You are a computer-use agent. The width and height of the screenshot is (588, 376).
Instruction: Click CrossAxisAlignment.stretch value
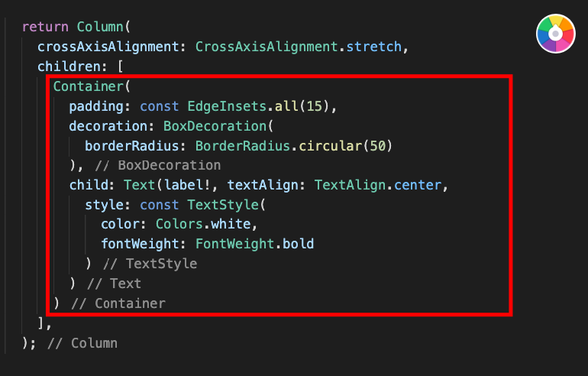coord(299,47)
